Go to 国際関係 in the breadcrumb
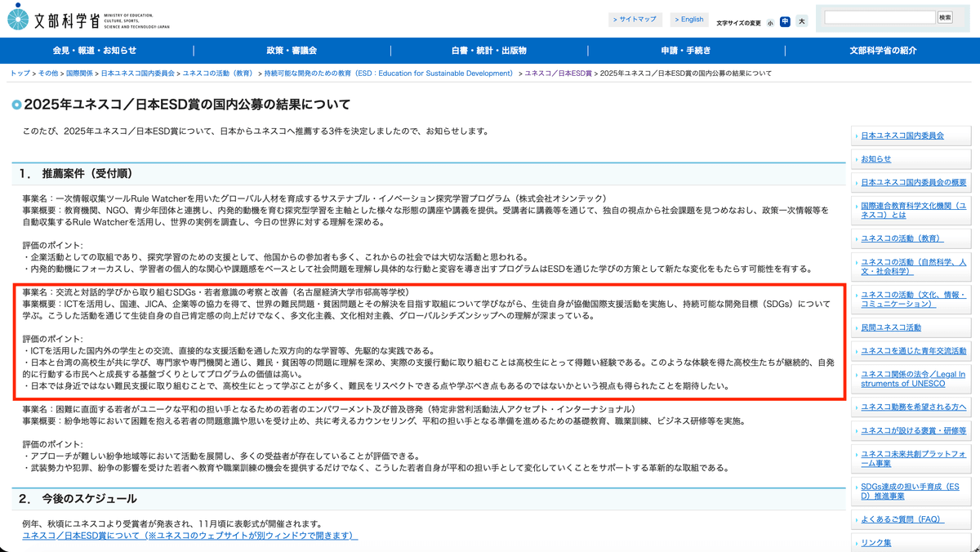Screen dimensions: 980x552 coord(79,73)
